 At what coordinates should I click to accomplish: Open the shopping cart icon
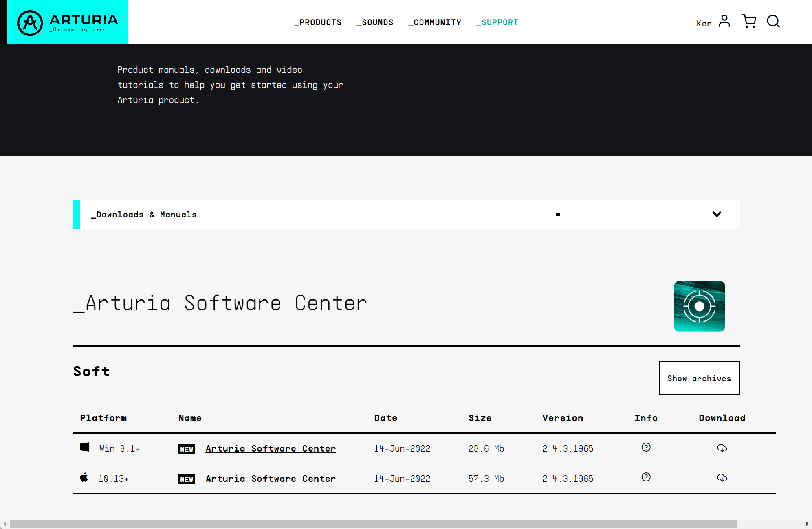point(749,21)
